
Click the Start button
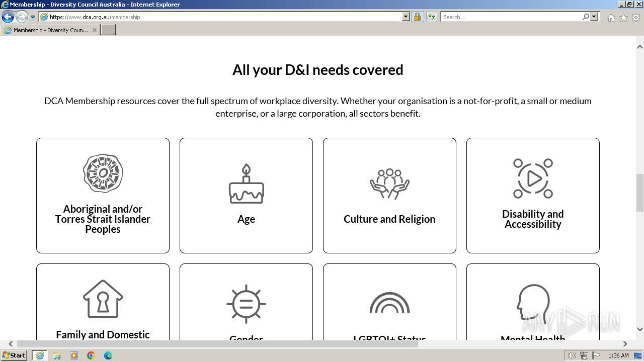[14, 355]
